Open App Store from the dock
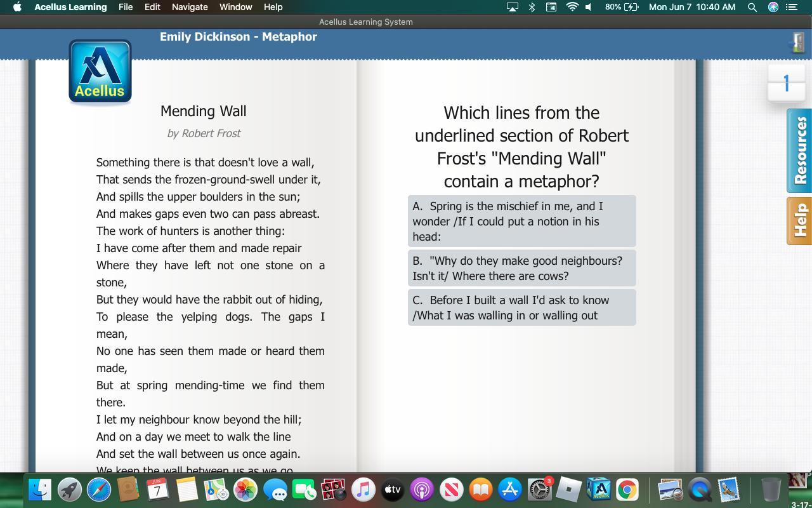Screen dimensions: 812x508 pos(510,490)
